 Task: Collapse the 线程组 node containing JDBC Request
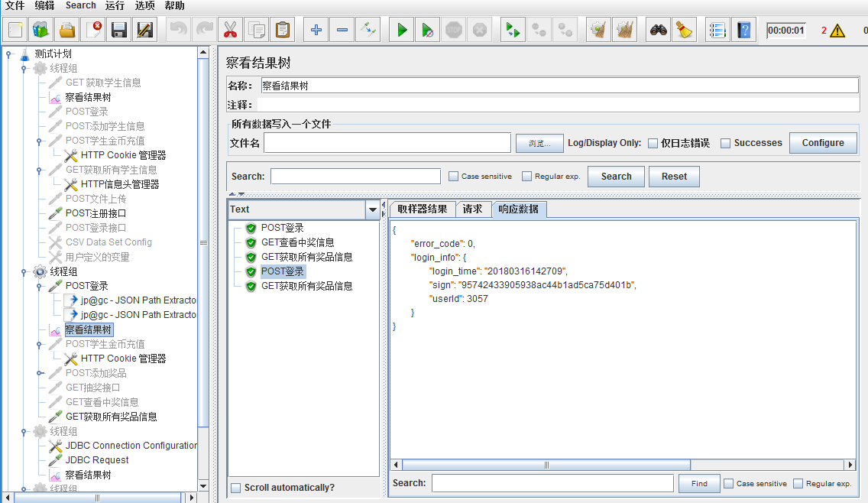coord(24,432)
